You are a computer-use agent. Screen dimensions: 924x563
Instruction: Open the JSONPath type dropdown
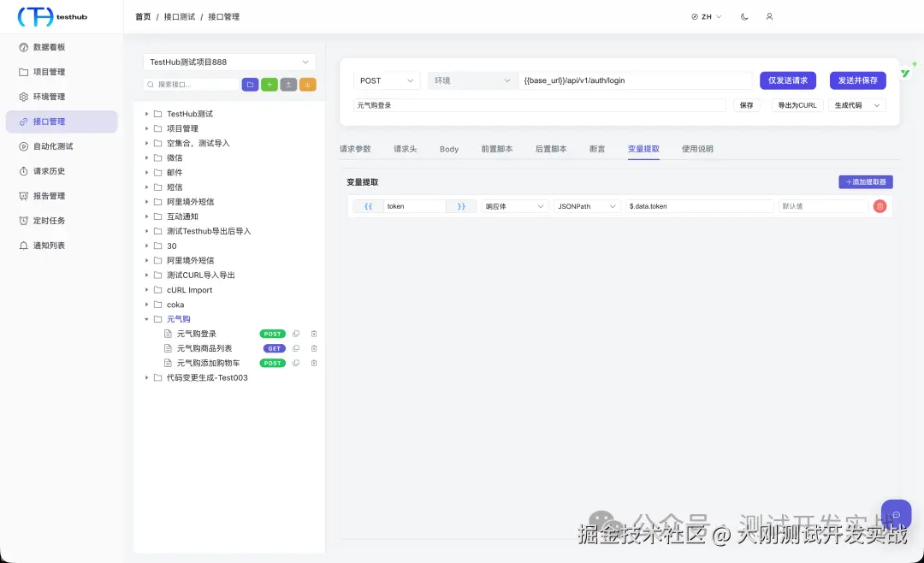pos(587,206)
